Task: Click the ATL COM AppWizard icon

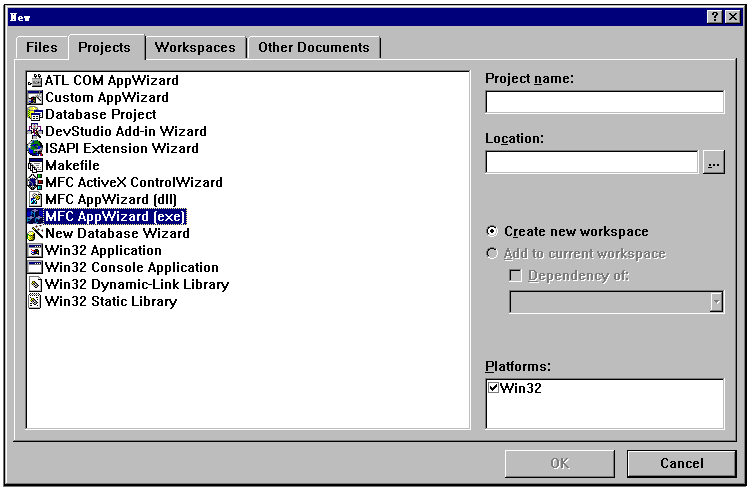Action: coord(35,80)
